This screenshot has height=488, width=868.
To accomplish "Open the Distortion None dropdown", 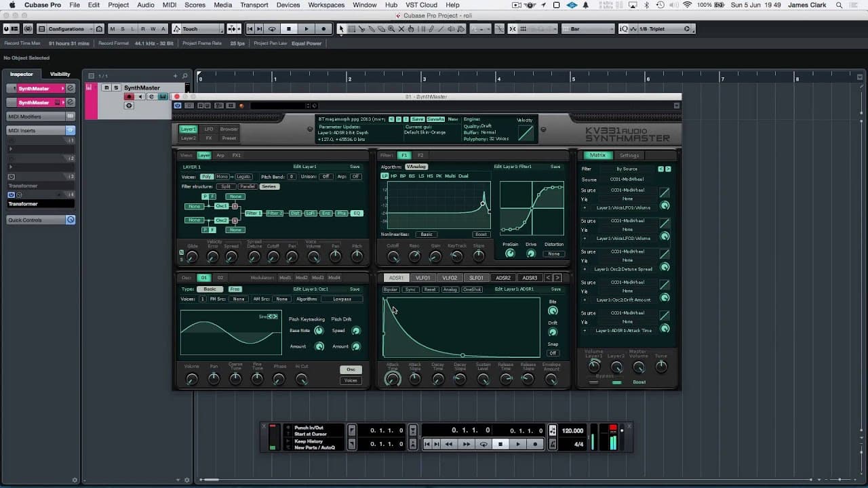I will (554, 254).
